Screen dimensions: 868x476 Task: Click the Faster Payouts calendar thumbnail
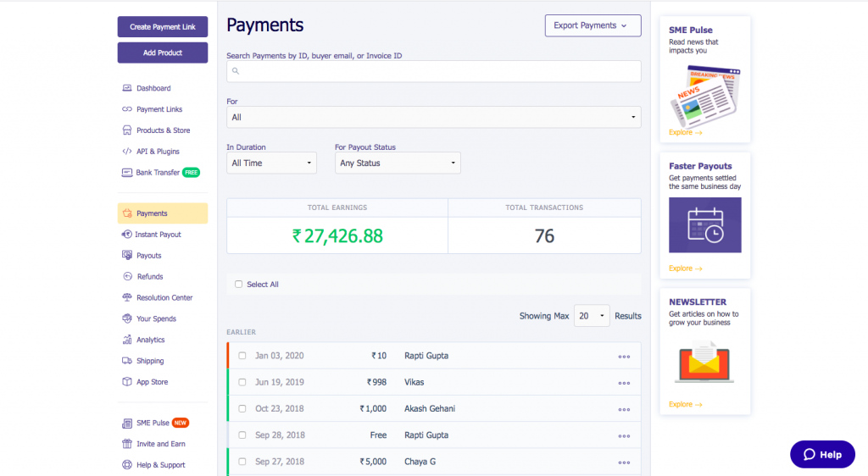(704, 225)
